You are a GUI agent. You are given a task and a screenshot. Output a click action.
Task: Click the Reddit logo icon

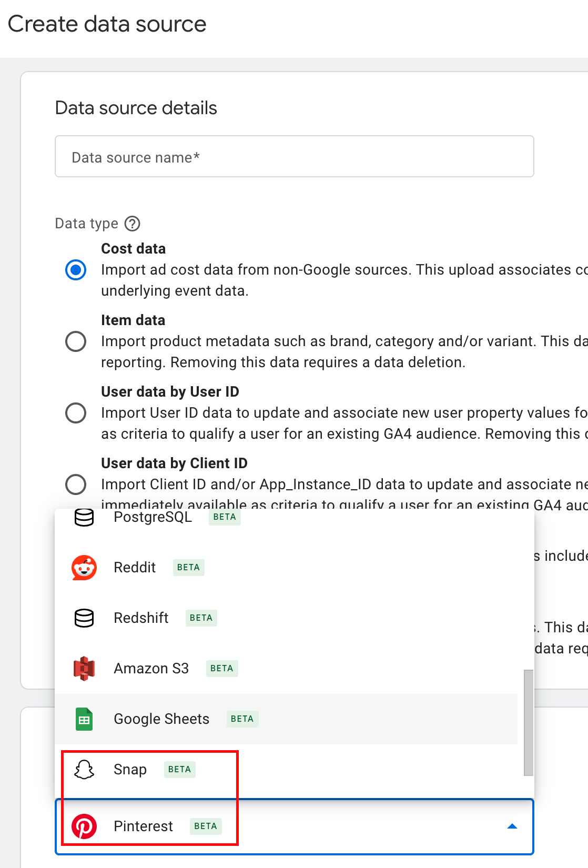coord(84,568)
